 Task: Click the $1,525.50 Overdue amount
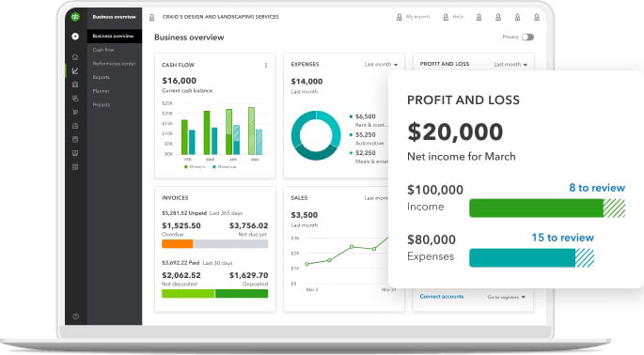coord(181,225)
